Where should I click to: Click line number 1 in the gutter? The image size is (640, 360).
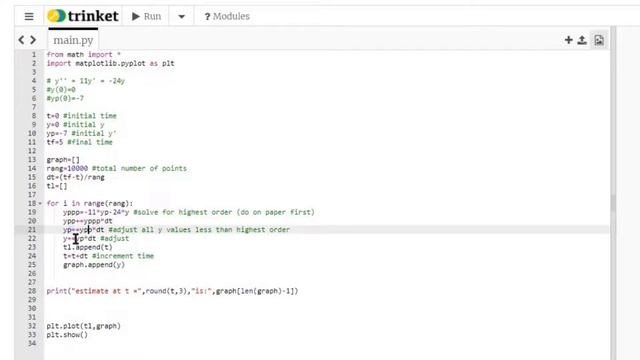pyautogui.click(x=34, y=54)
